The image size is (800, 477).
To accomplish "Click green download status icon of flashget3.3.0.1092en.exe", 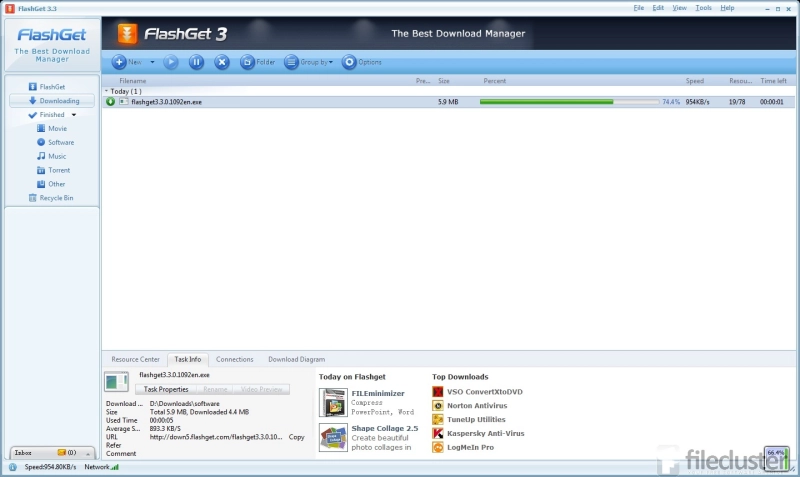I will coord(110,102).
